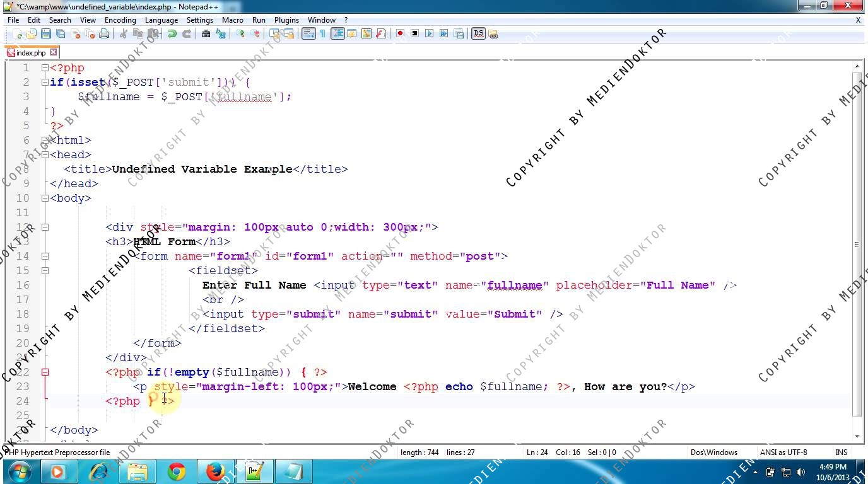Open Find dialog via binoculars icon
Screen dimensions: 868x484
(206, 34)
